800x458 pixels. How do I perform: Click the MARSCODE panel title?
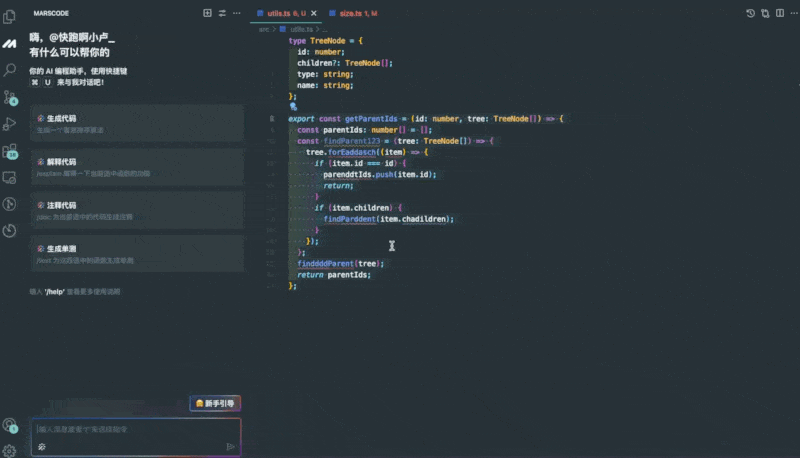coord(51,13)
